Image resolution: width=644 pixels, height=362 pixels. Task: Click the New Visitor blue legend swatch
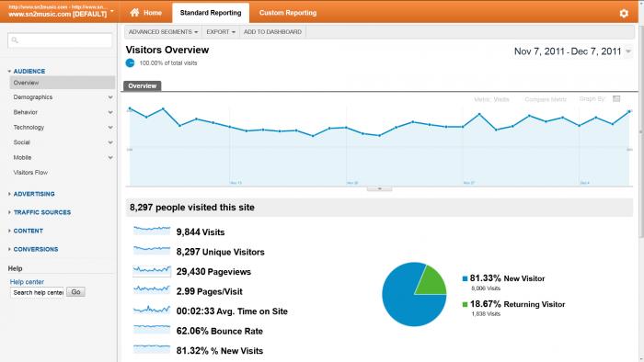click(465, 278)
